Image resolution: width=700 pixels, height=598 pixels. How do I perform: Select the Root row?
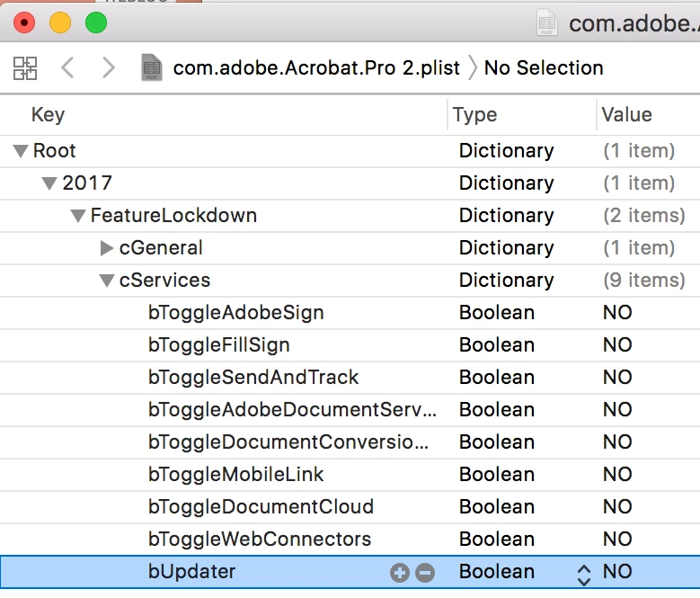pyautogui.click(x=350, y=151)
